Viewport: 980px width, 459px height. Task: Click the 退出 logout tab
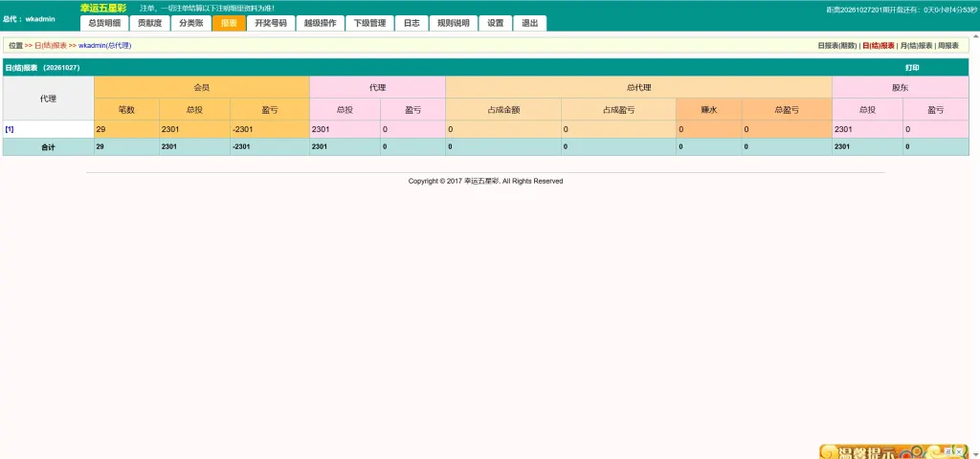pyautogui.click(x=529, y=23)
